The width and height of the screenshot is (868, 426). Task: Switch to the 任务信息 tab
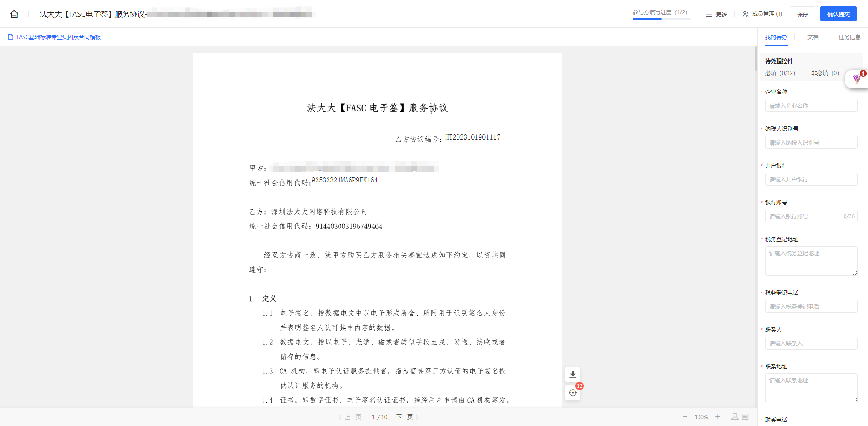850,37
